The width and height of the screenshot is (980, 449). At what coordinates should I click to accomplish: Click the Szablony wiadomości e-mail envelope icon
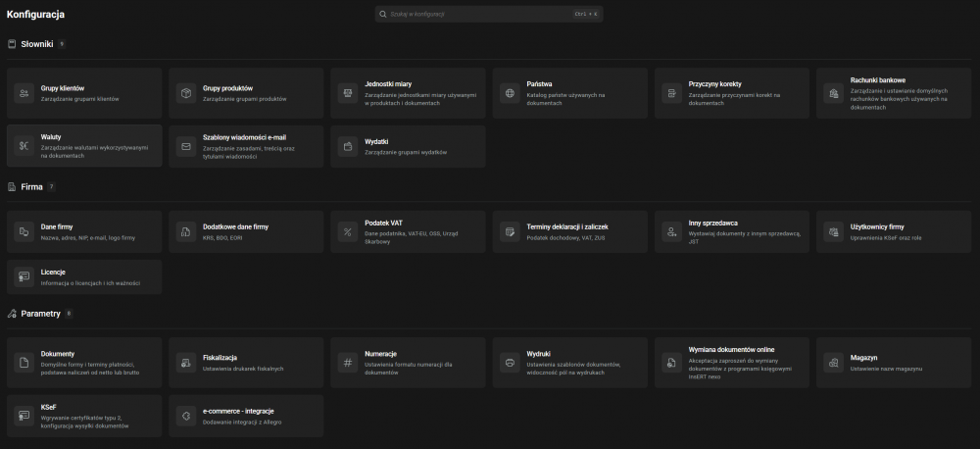tap(185, 146)
